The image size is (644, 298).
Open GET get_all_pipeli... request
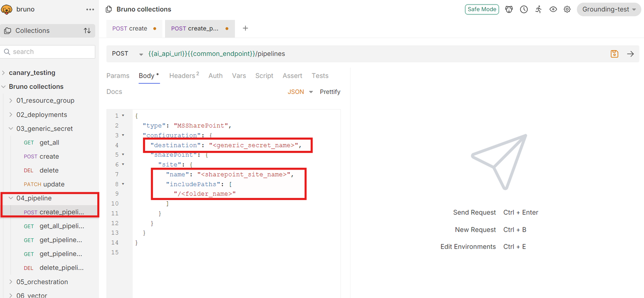(48, 226)
